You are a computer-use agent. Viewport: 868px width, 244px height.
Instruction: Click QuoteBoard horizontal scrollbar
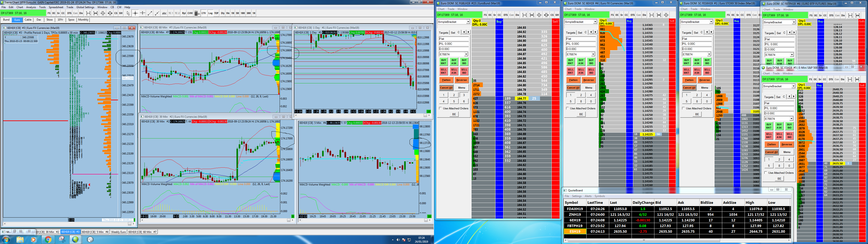coord(644,240)
